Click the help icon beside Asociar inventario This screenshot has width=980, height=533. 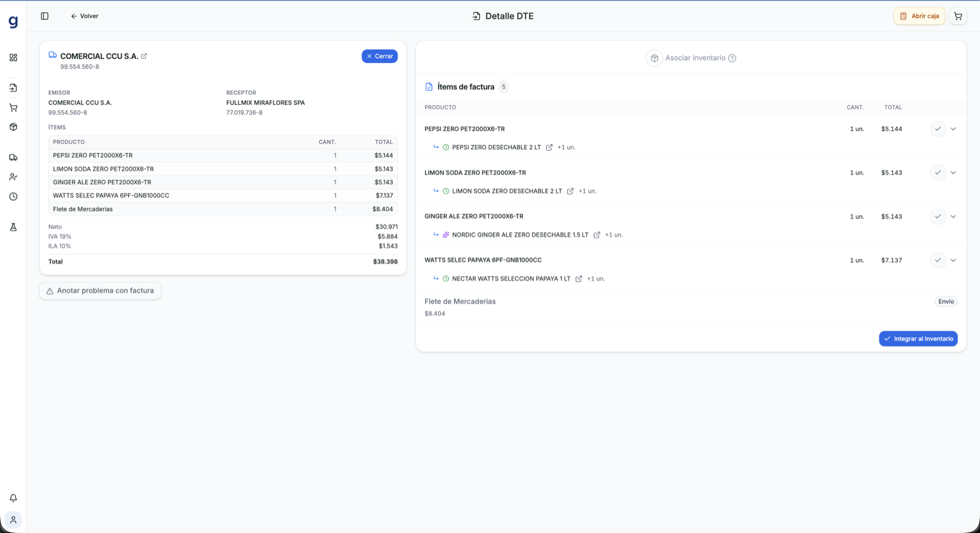[x=732, y=58]
